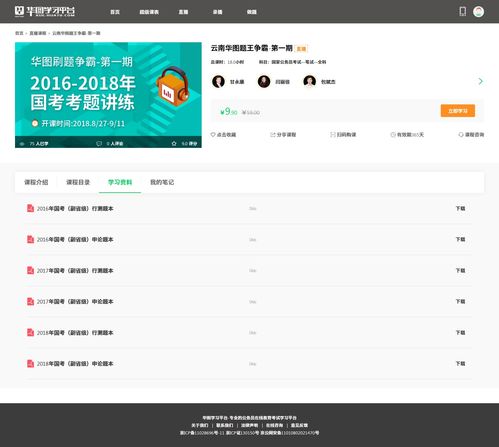
Task: Click the 课程咨询 headset icon
Action: point(461,135)
